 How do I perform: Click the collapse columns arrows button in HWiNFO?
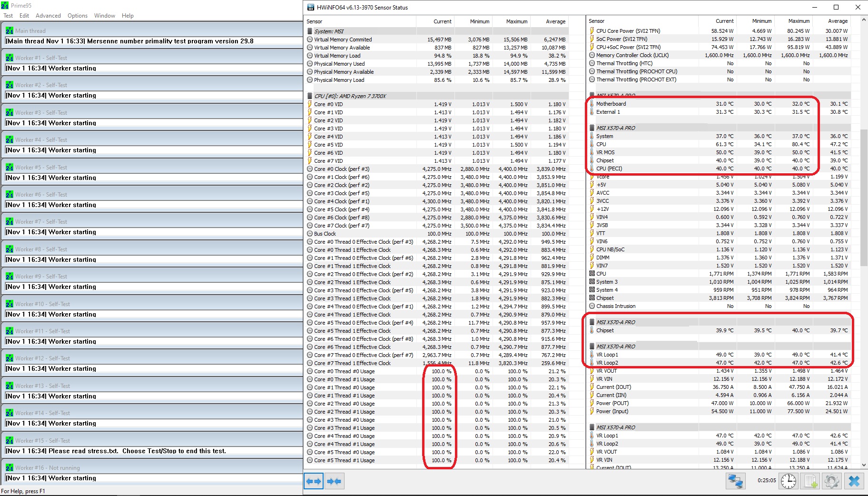334,481
